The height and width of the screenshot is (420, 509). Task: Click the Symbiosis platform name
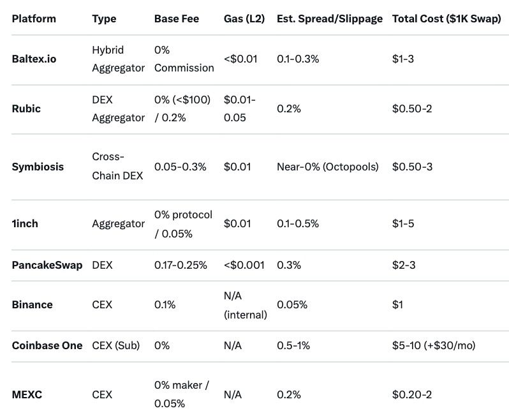click(38, 167)
